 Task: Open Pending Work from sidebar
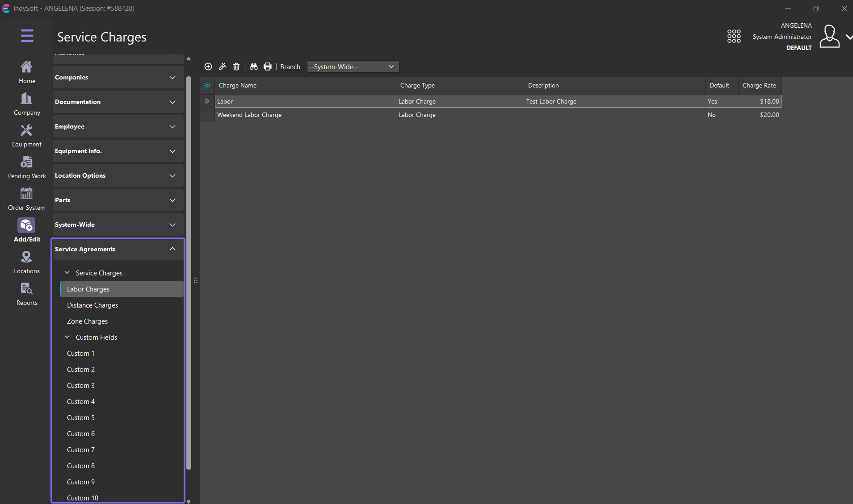27,167
